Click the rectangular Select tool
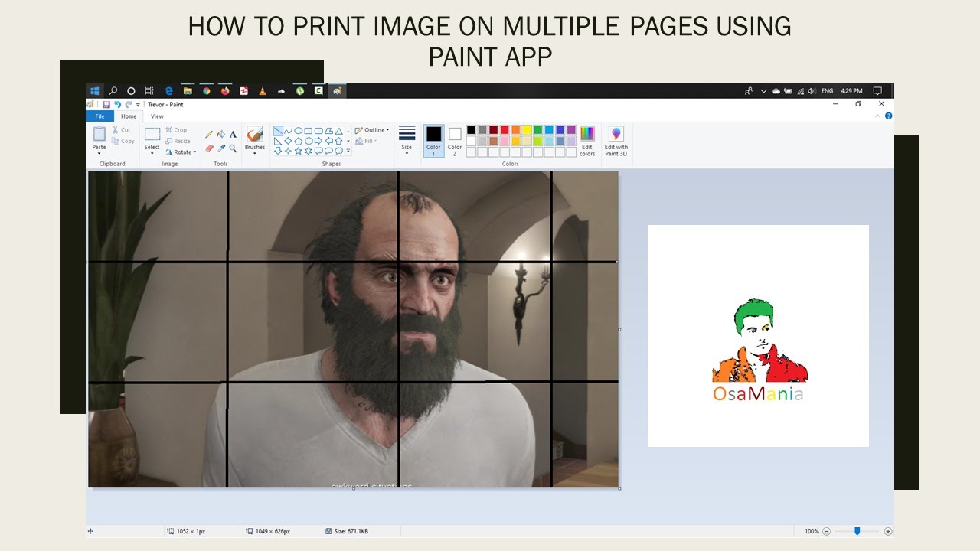This screenshot has width=980, height=551. (x=152, y=134)
